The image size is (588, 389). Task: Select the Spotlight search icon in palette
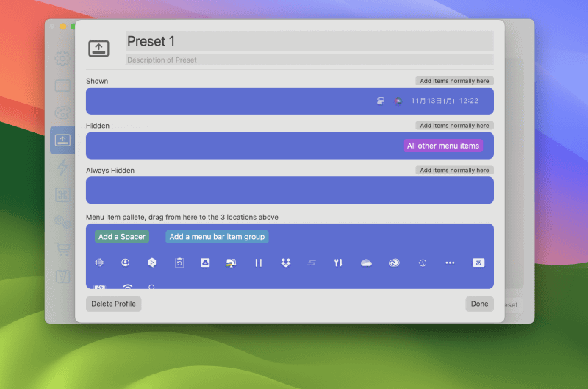click(151, 287)
